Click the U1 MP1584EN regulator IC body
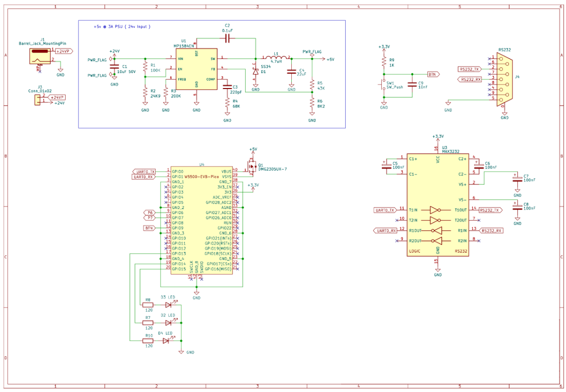 click(197, 69)
